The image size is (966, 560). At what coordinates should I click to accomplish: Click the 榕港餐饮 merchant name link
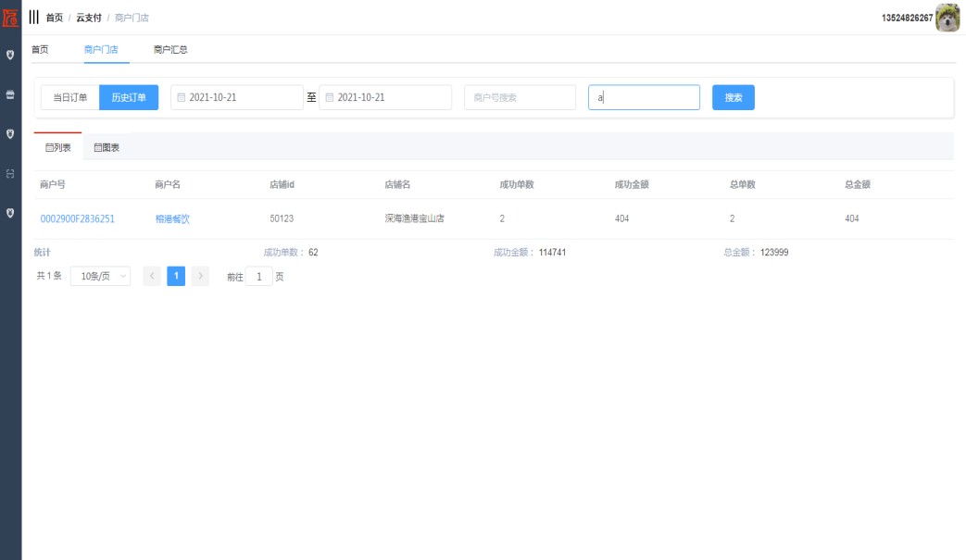pyautogui.click(x=172, y=219)
